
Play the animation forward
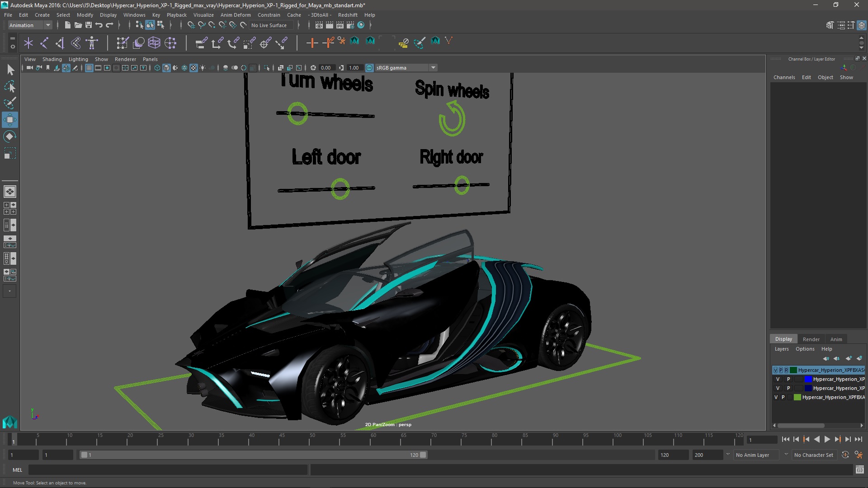click(827, 439)
